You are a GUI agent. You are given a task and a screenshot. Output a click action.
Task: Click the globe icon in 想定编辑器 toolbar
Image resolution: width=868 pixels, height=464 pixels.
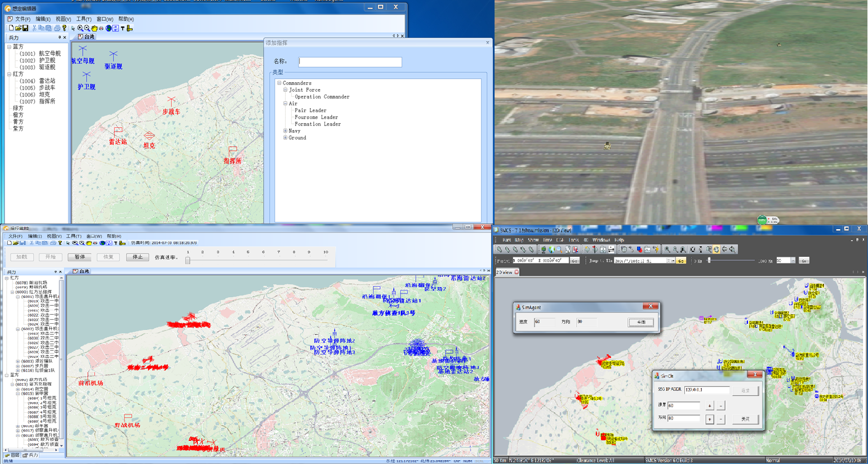tap(108, 28)
